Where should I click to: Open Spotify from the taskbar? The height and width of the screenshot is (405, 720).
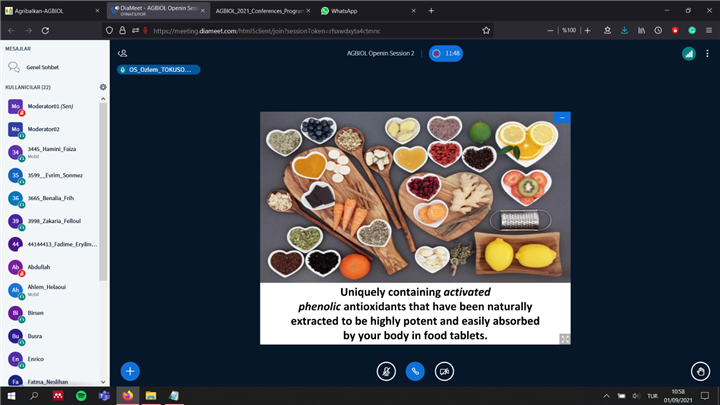coord(81,396)
